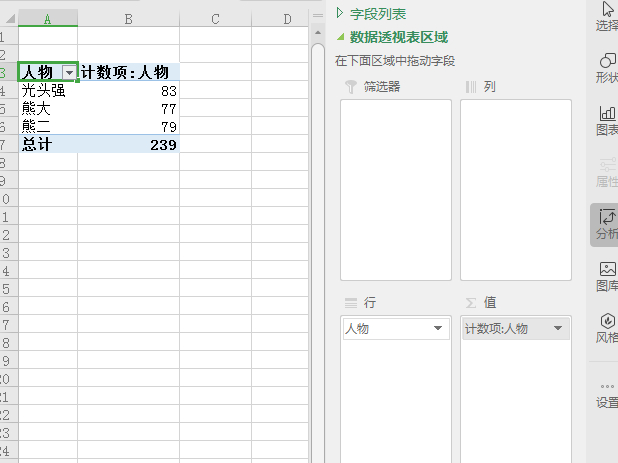
Task: Select column B header
Action: tap(128, 19)
